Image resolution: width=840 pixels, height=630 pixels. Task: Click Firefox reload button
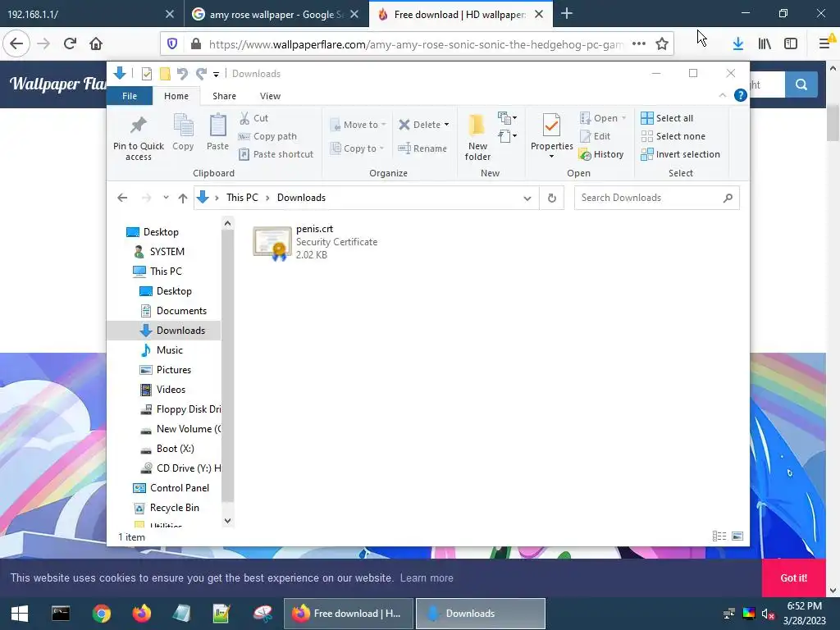[70, 44]
